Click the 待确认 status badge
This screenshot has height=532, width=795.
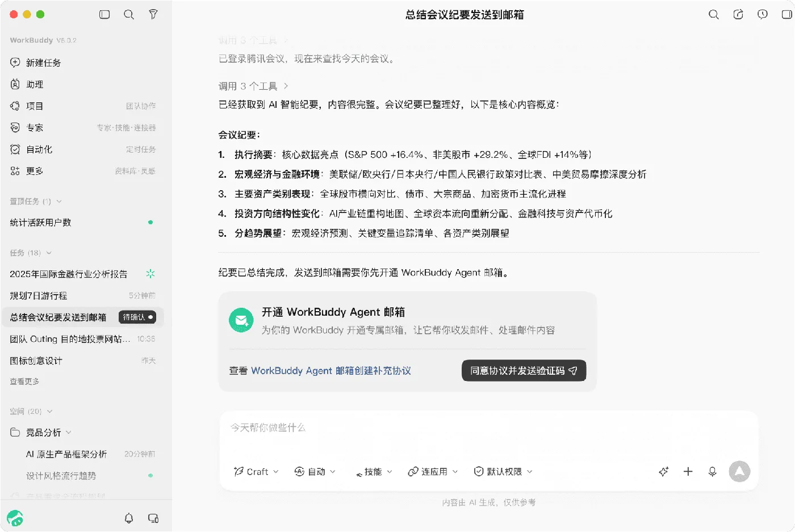click(x=137, y=317)
